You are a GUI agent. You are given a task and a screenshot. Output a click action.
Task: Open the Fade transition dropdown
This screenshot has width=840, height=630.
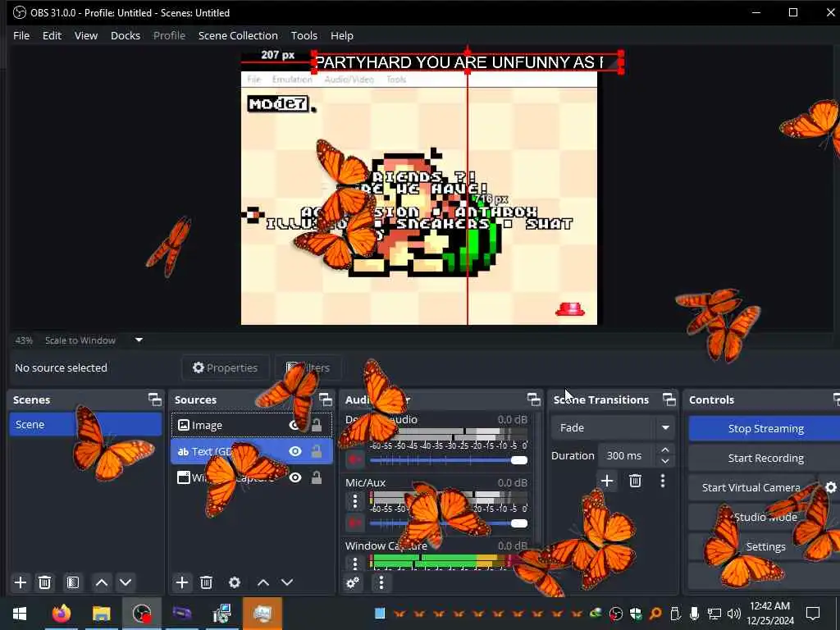(x=612, y=427)
